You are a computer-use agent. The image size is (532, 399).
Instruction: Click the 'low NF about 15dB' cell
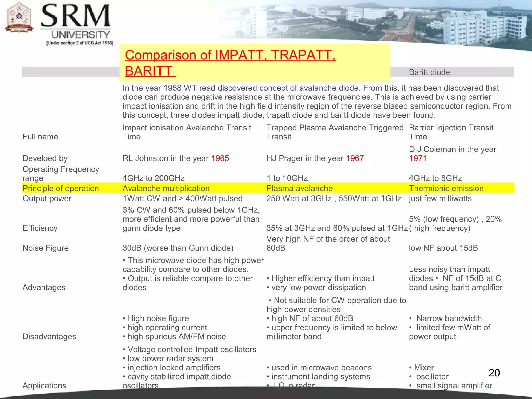click(443, 248)
